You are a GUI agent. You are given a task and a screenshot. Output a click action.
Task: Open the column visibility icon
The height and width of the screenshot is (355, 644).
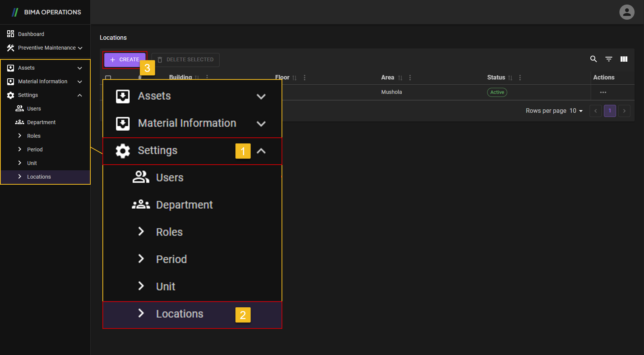point(624,59)
